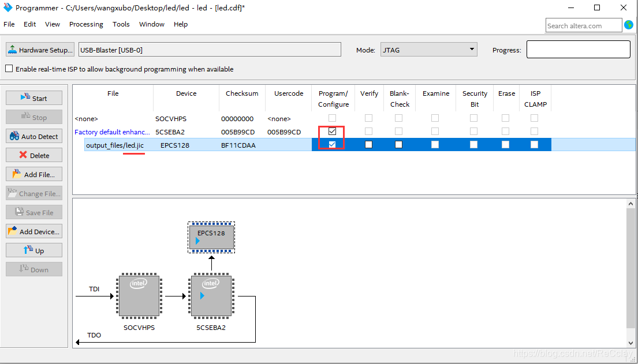Click the Device column header
This screenshot has height=364, width=638.
[x=186, y=93]
